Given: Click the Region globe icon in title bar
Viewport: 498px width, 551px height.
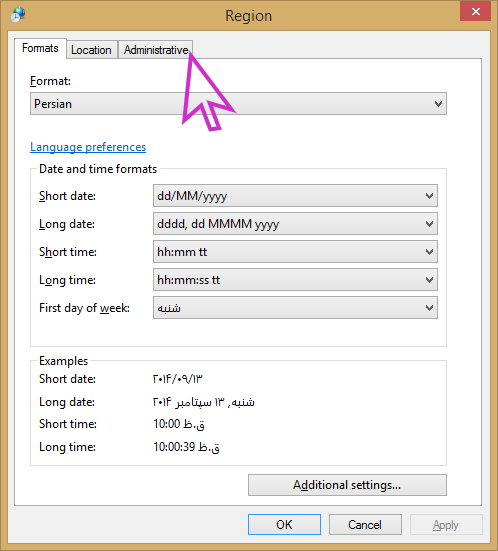Looking at the screenshot, I should tap(18, 15).
